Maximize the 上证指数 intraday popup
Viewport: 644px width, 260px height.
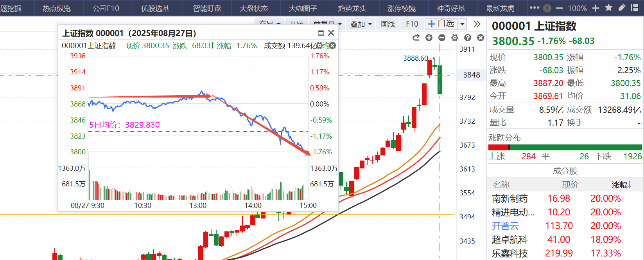tap(321, 33)
